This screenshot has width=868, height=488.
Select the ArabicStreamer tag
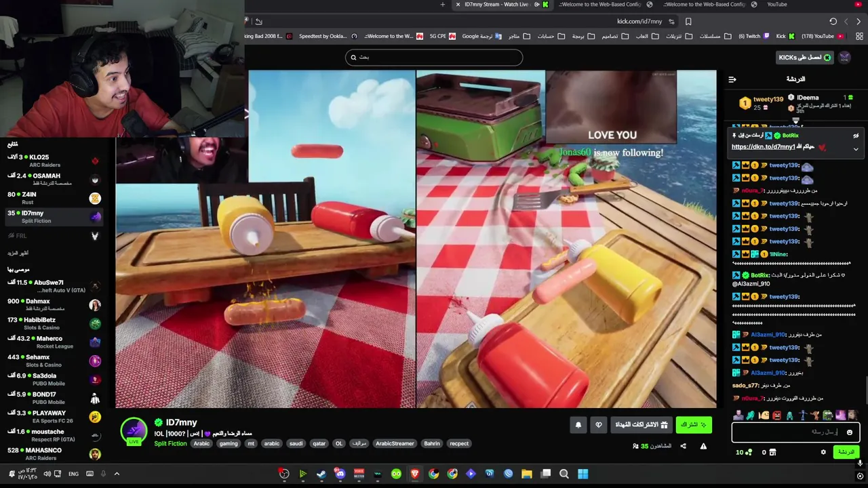tap(395, 444)
